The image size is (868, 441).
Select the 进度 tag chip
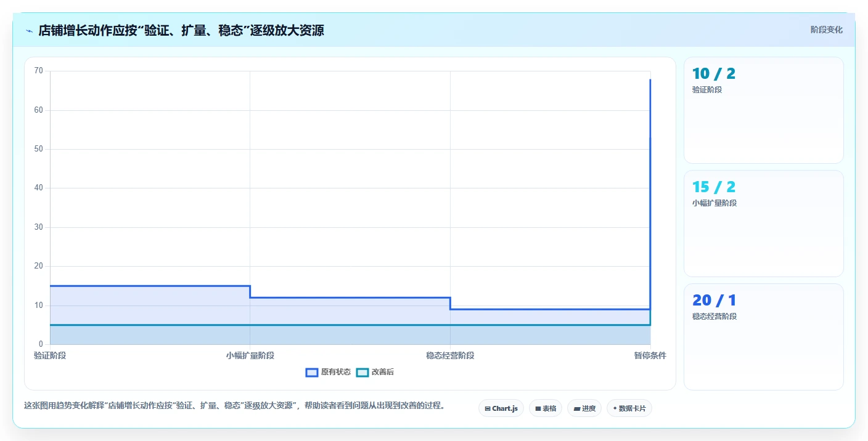pos(584,408)
